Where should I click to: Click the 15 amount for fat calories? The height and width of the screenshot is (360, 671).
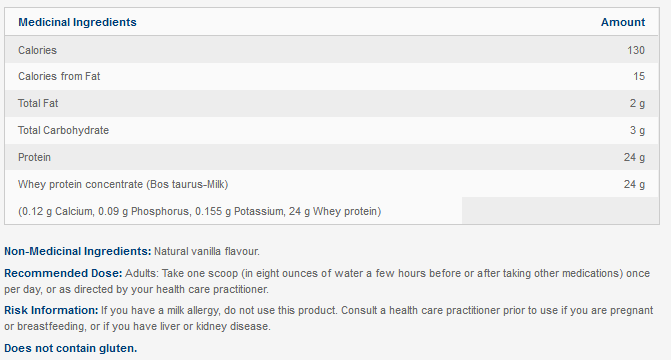pyautogui.click(x=639, y=76)
